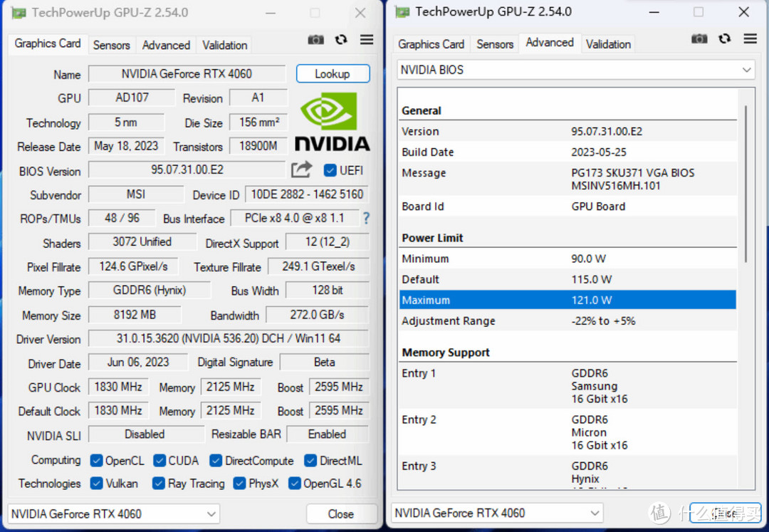This screenshot has height=532, width=769.
Task: Click refresh icon in right GPU-Z window
Action: [724, 38]
